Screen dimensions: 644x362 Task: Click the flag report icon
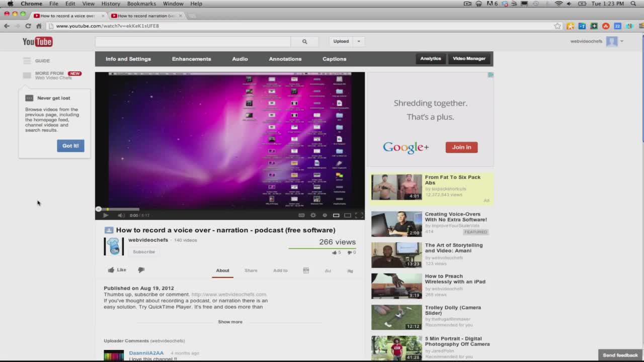350,270
